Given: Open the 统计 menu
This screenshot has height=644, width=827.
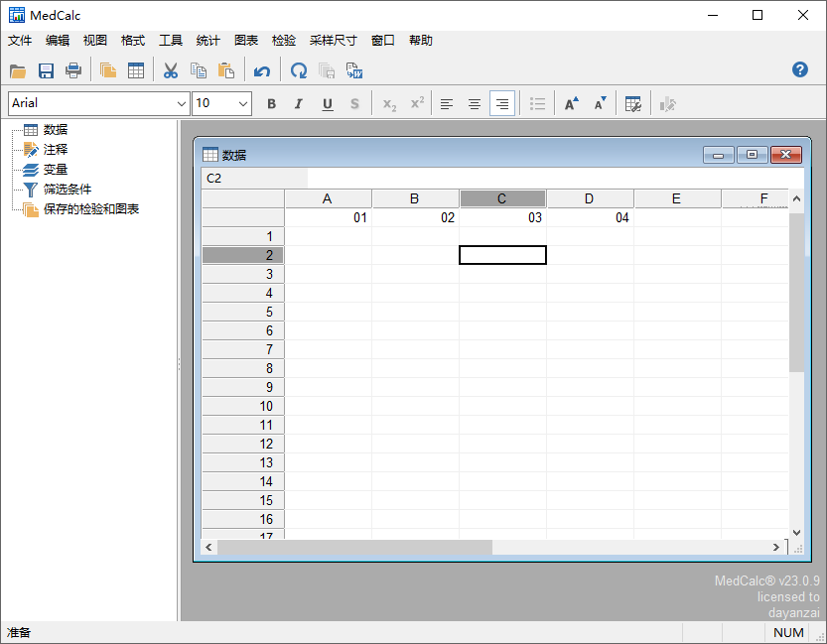Looking at the screenshot, I should [207, 41].
